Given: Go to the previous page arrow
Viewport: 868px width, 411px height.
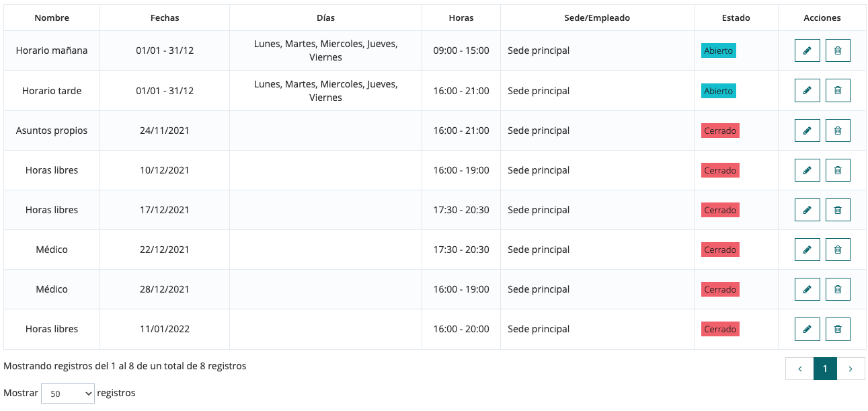Looking at the screenshot, I should coord(799,369).
